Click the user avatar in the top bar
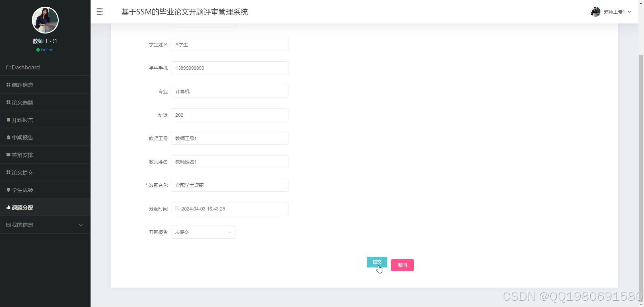 tap(595, 12)
